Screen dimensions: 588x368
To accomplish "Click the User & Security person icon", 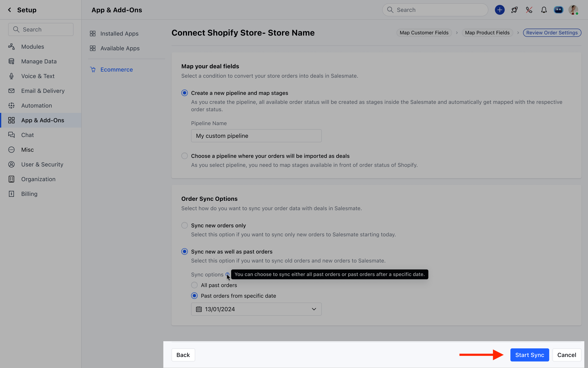I will pyautogui.click(x=11, y=164).
